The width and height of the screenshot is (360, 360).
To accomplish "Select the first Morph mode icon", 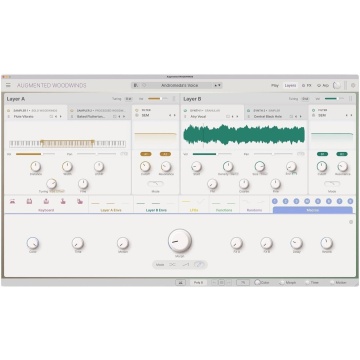I will click(x=172, y=265).
